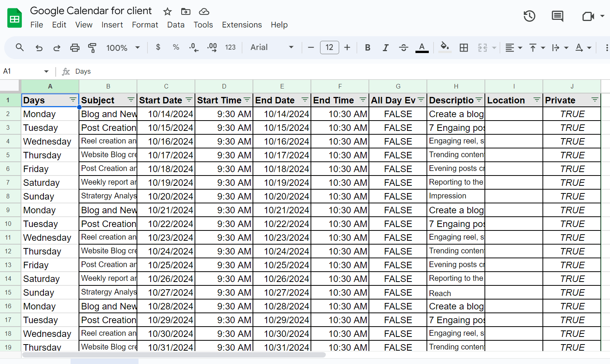Viewport: 610px width, 364px height.
Task: Open the comments panel icon
Action: click(x=557, y=16)
